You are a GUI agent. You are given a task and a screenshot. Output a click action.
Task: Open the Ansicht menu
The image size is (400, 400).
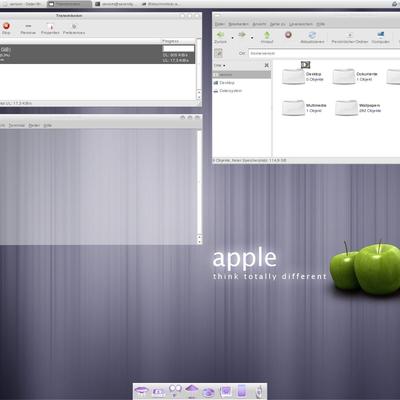point(259,24)
